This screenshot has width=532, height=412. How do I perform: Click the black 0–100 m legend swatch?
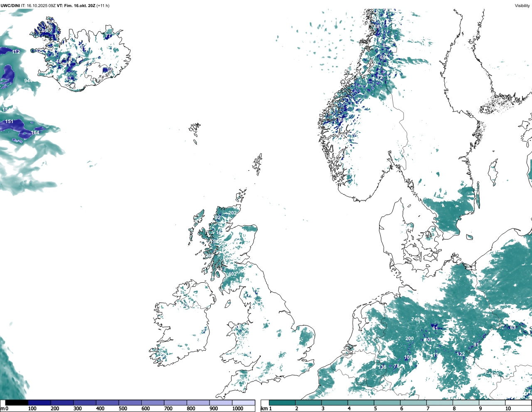click(17, 402)
